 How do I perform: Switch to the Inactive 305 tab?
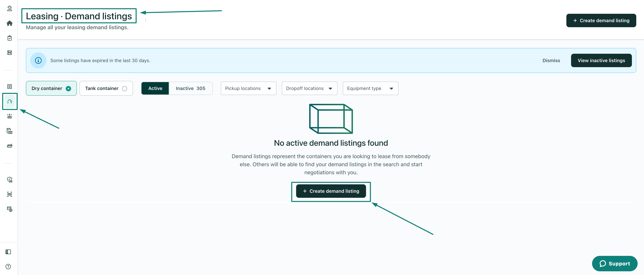pyautogui.click(x=191, y=88)
